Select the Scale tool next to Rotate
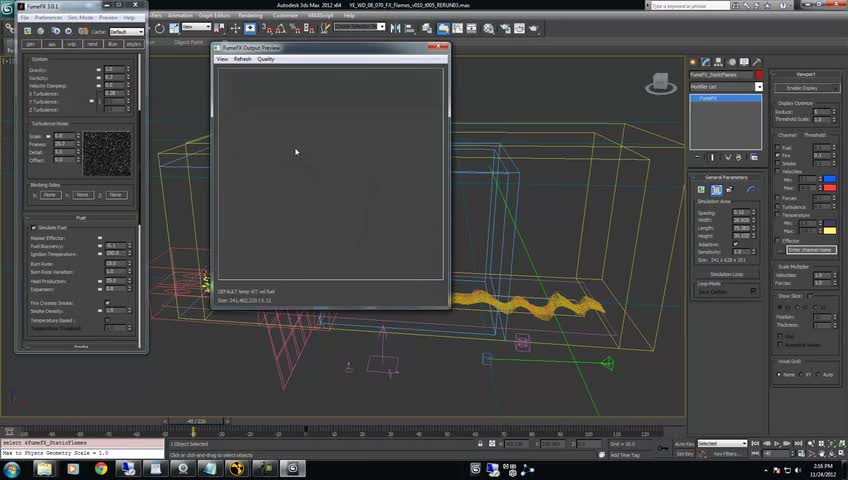848x480 pixels. [x=174, y=28]
